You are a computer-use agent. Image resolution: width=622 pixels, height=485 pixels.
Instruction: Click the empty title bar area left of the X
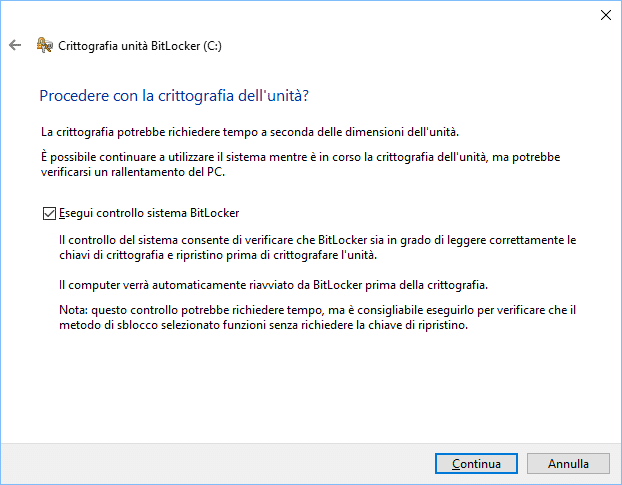(x=301, y=15)
